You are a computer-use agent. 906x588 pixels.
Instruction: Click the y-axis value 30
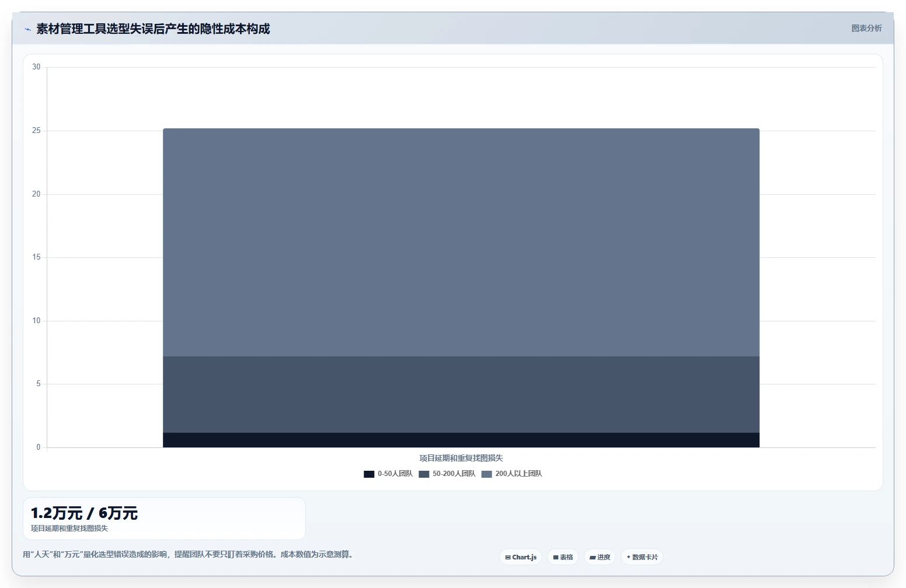point(36,67)
